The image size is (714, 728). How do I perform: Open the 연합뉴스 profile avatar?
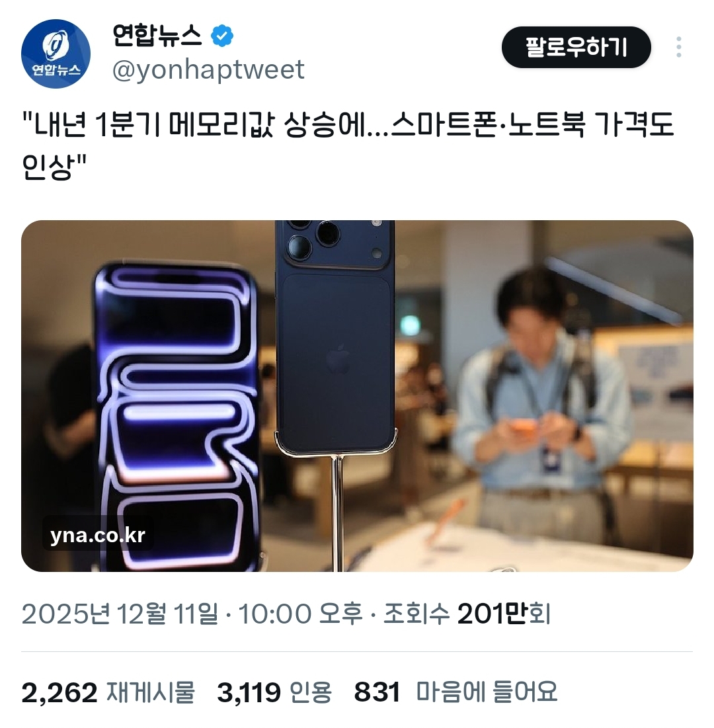pyautogui.click(x=56, y=54)
